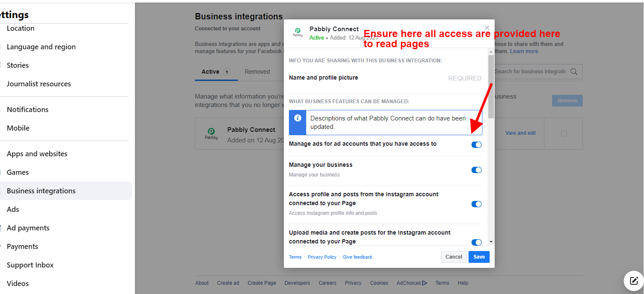This screenshot has width=644, height=294.
Task: Turn off Manage your business toggle
Action: 476,170
